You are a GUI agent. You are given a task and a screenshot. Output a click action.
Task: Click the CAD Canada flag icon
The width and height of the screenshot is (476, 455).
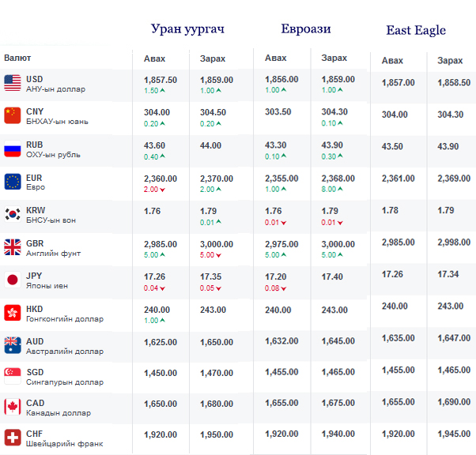point(13,407)
